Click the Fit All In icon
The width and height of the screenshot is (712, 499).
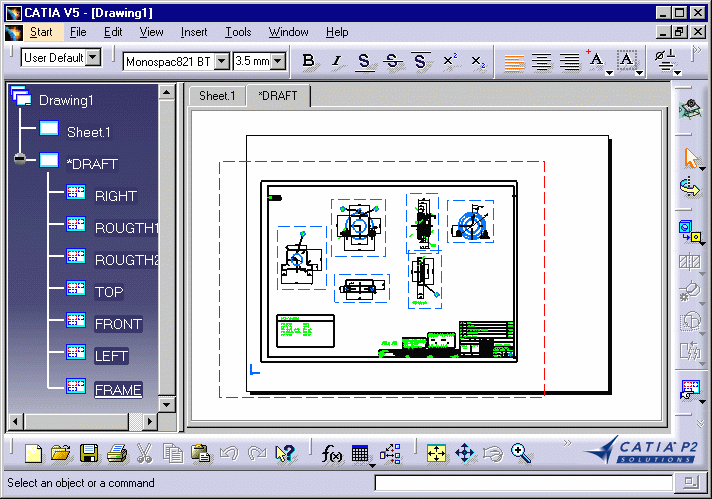click(x=437, y=453)
